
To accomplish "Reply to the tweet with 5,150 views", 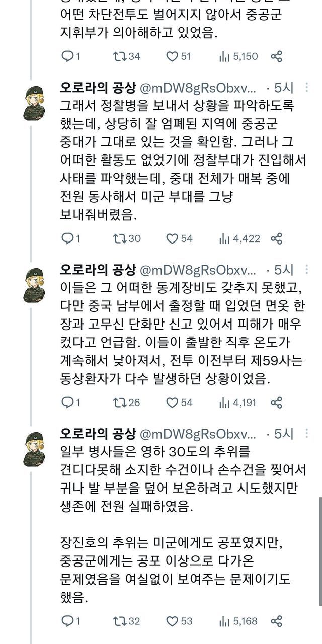I will (x=67, y=57).
